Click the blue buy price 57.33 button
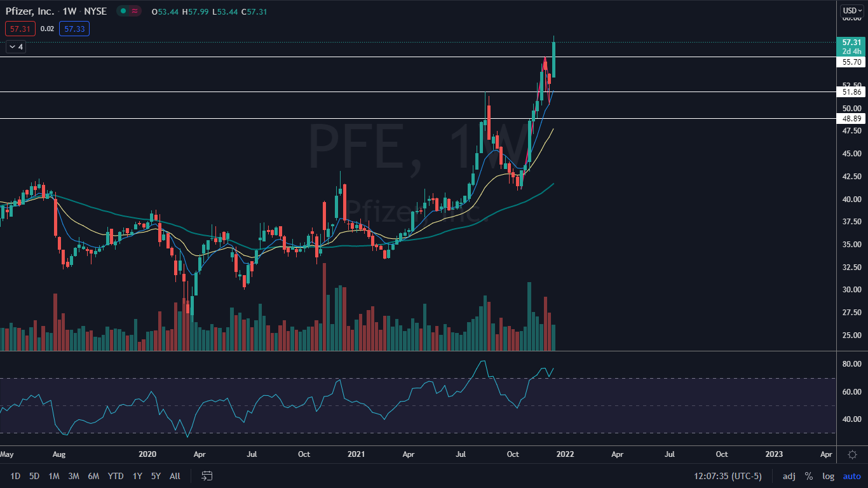 (74, 29)
